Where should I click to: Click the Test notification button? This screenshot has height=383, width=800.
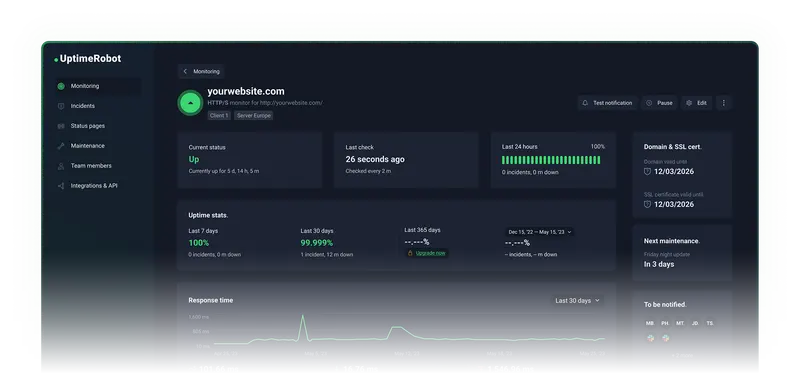pyautogui.click(x=608, y=103)
